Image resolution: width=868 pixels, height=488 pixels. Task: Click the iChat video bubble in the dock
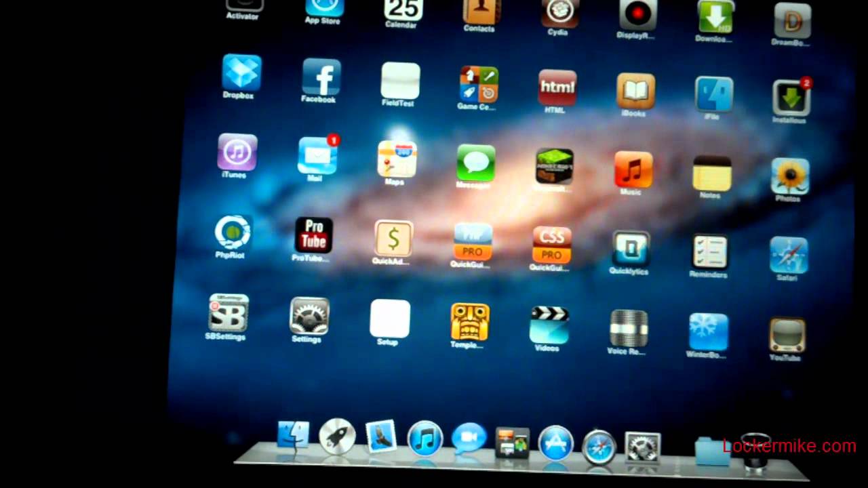click(x=469, y=439)
